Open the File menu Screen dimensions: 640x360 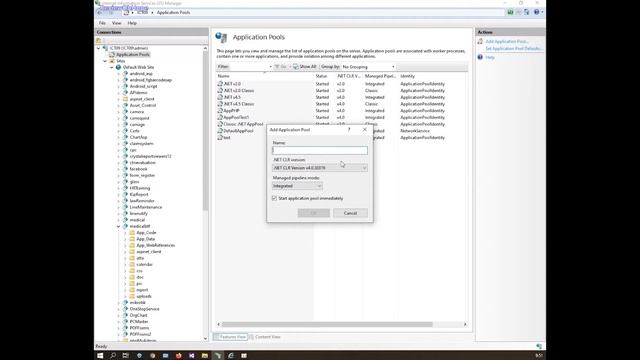pyautogui.click(x=102, y=23)
